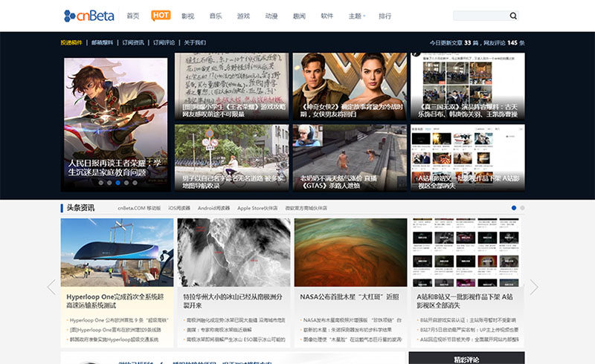Open the 排行 navigation item
This screenshot has height=364, width=595.
(385, 16)
